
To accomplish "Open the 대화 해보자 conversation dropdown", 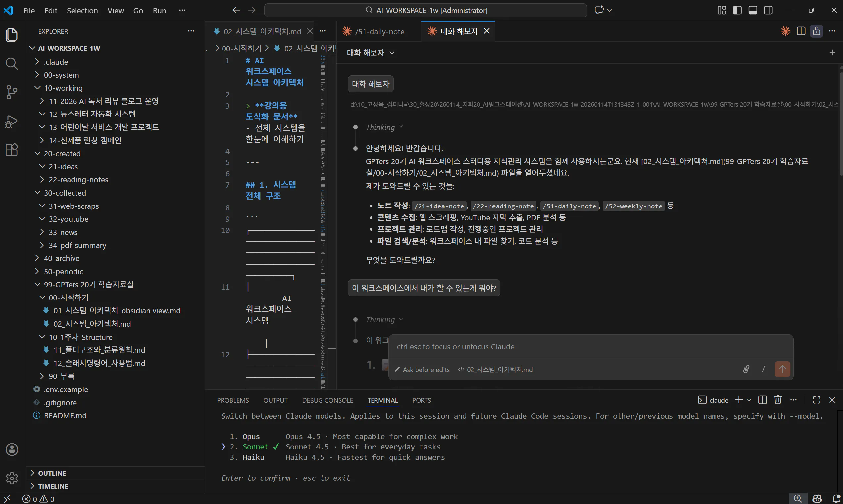I will point(371,53).
